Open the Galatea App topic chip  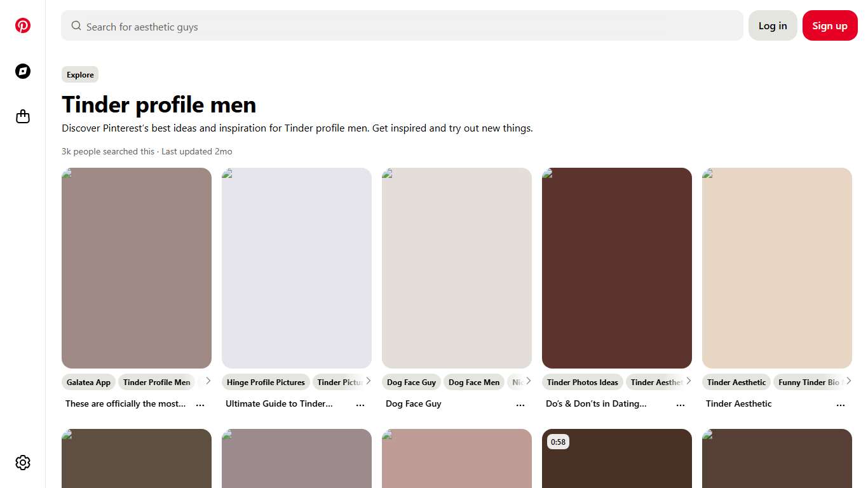pos(88,382)
